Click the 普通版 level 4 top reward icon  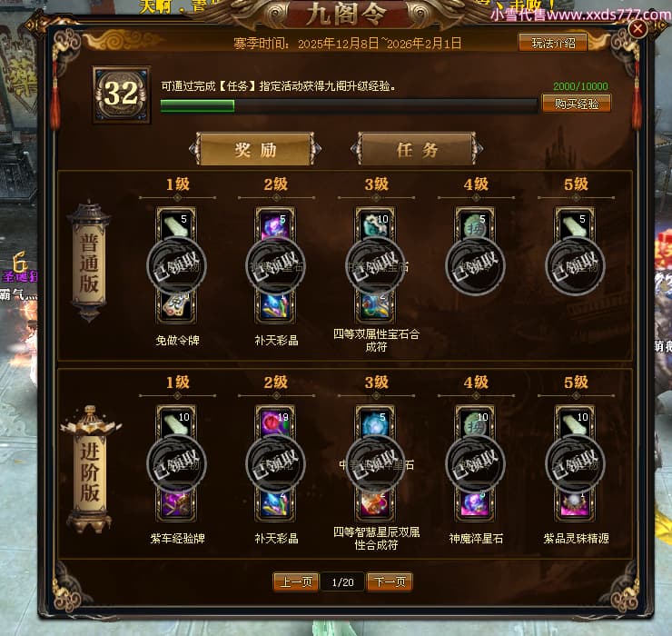(x=475, y=224)
